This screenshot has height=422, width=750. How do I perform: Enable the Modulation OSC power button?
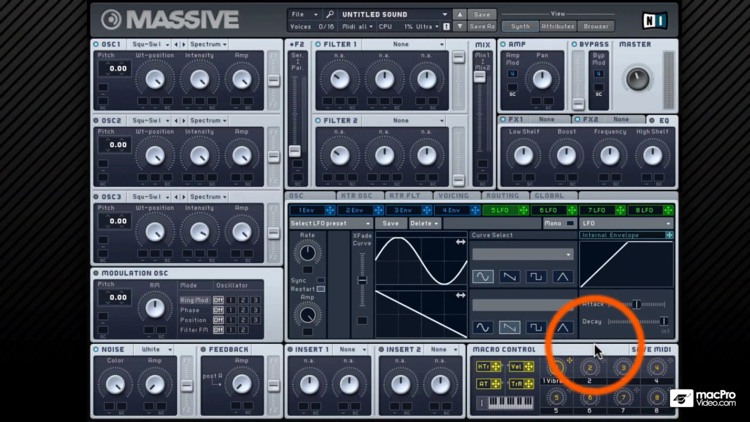pyautogui.click(x=96, y=273)
